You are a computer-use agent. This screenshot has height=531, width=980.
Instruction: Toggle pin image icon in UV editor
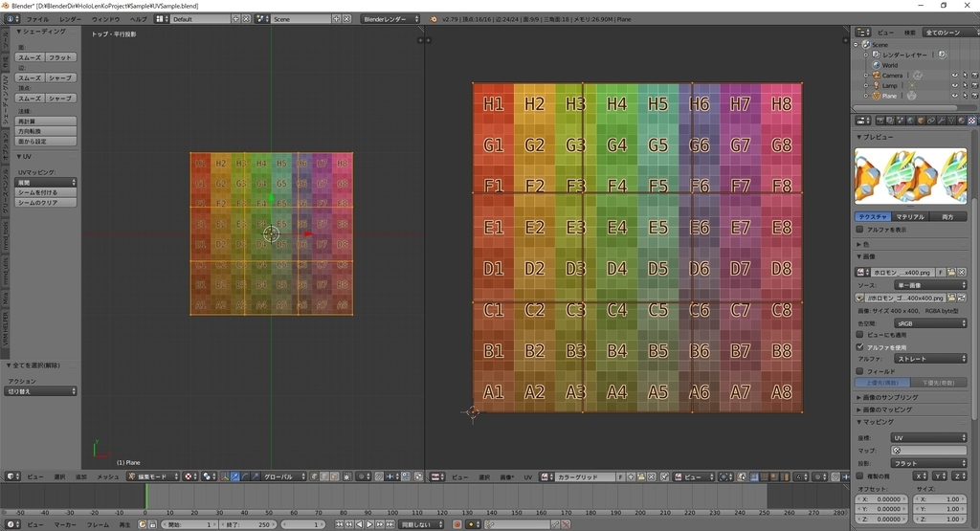664,476
